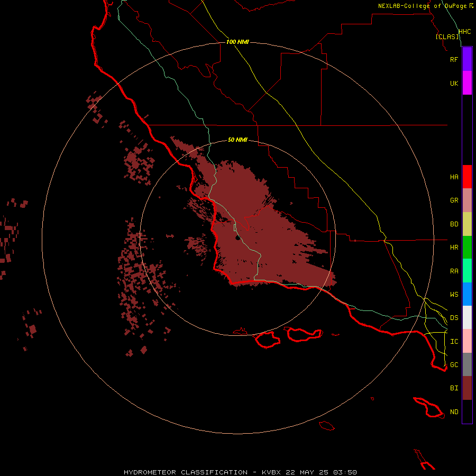Click the IC legend label
The width and height of the screenshot is (476, 476).
(x=454, y=342)
